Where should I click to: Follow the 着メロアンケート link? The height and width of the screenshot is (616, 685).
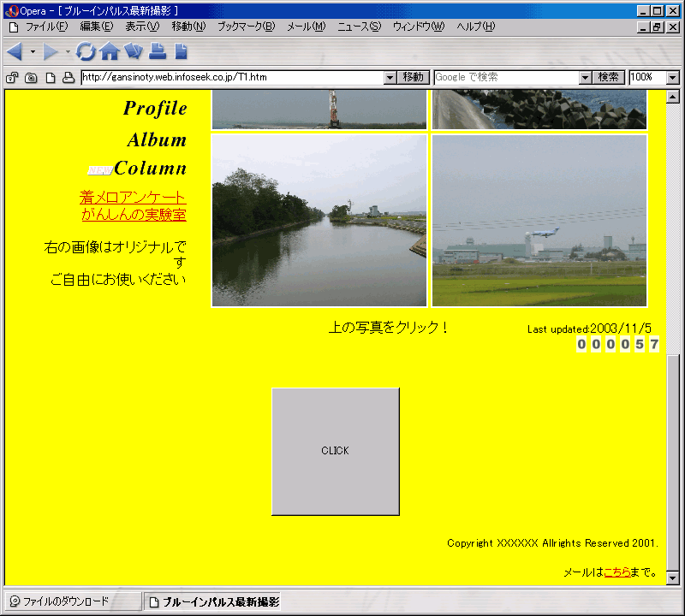[133, 198]
